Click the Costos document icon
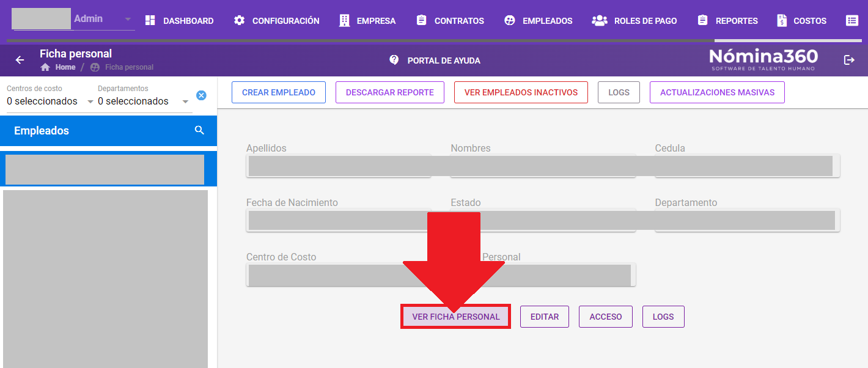 tap(782, 21)
